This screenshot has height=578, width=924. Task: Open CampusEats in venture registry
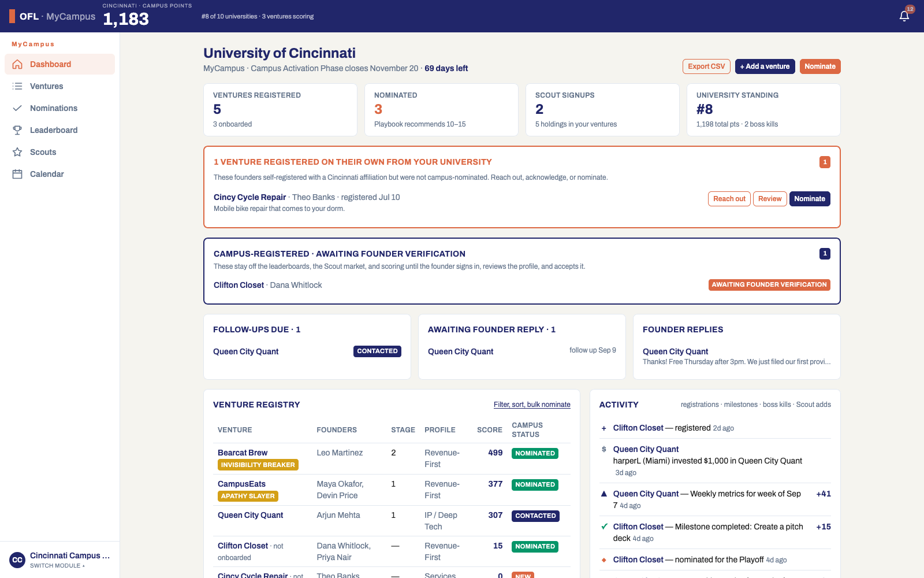tap(241, 484)
